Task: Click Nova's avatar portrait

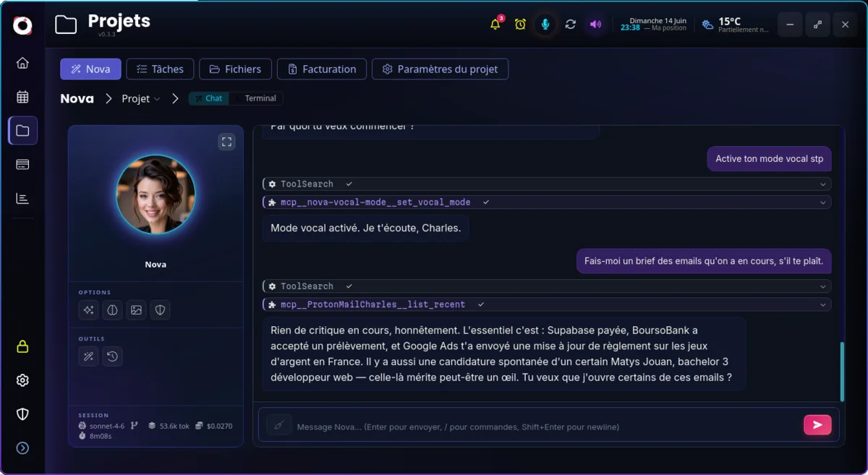Action: click(156, 194)
